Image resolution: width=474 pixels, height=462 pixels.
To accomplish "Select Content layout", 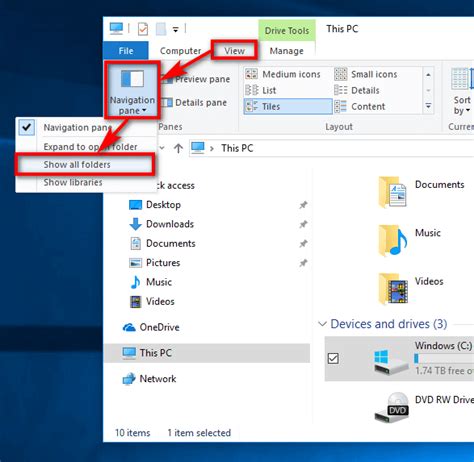I will tap(359, 106).
